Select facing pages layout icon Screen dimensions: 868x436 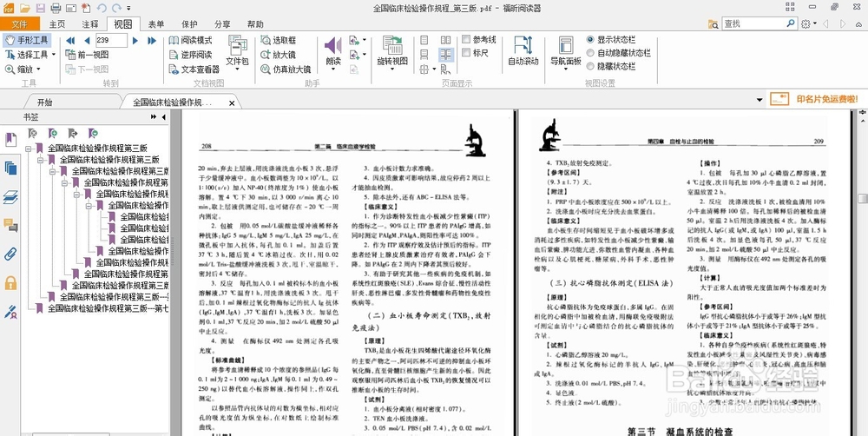(x=445, y=40)
